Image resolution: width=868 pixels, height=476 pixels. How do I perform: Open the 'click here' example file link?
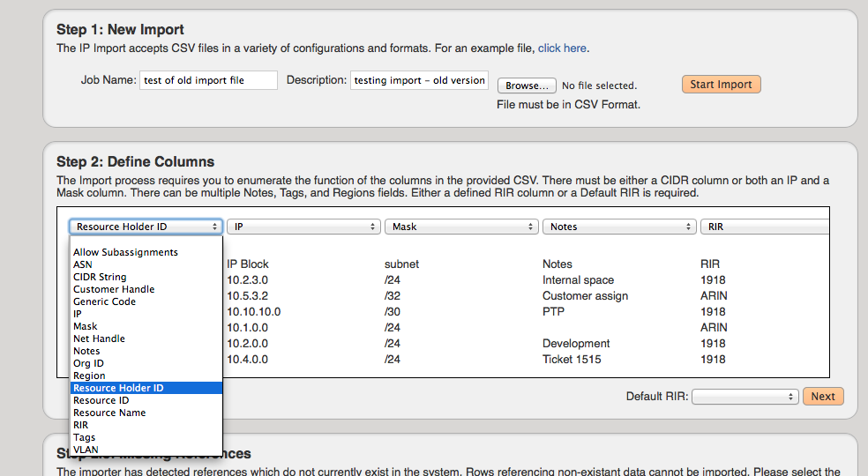562,48
